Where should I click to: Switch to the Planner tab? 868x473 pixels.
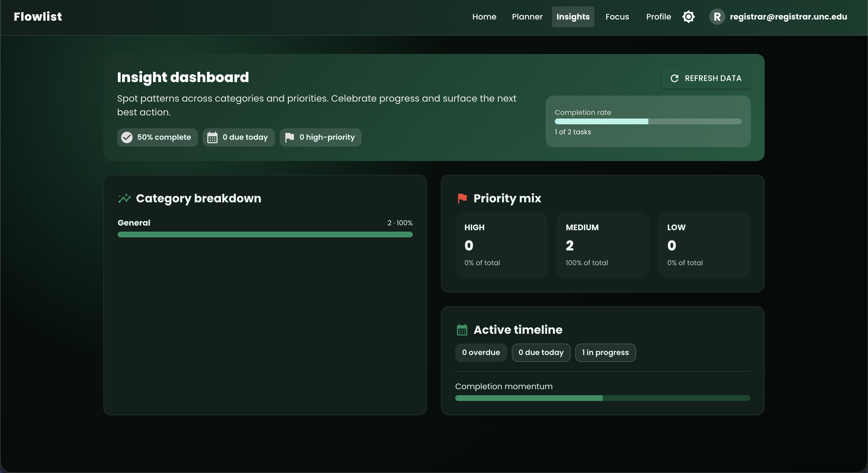click(x=527, y=17)
